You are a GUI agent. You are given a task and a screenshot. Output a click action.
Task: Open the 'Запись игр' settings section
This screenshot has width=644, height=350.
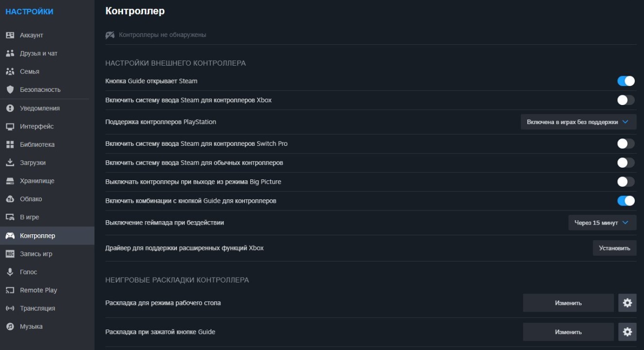click(36, 254)
